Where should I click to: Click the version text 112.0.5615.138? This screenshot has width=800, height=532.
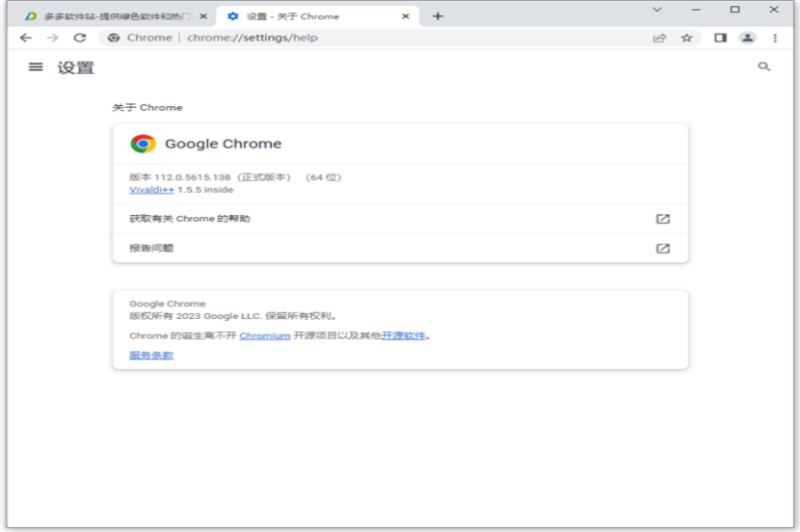[192, 177]
